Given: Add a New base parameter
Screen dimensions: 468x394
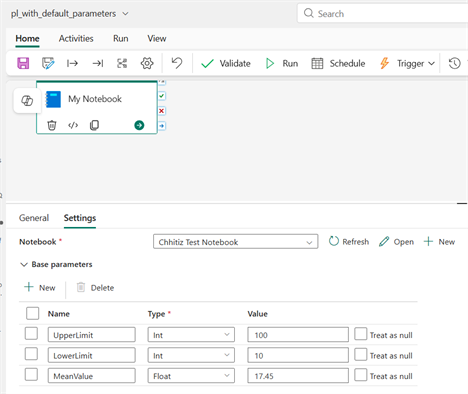Looking at the screenshot, I should click(40, 287).
